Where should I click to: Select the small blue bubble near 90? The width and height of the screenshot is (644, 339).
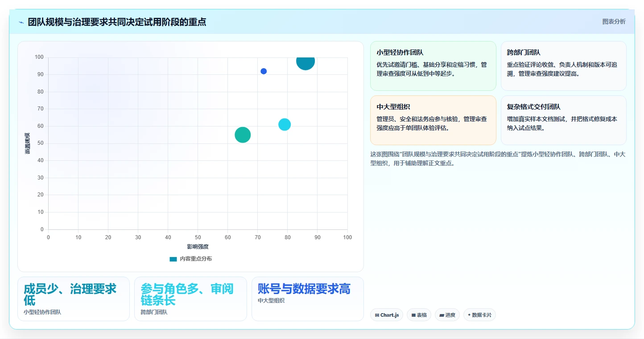coord(264,71)
